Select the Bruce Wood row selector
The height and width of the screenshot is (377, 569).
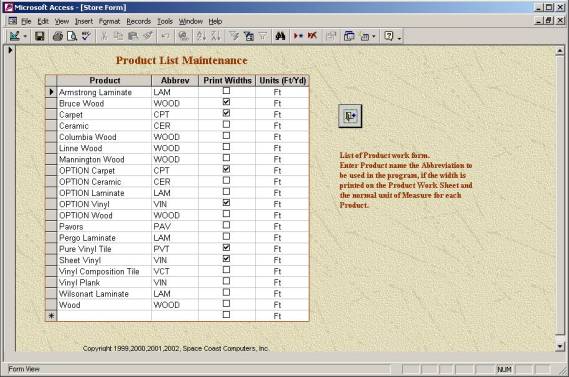[x=51, y=103]
